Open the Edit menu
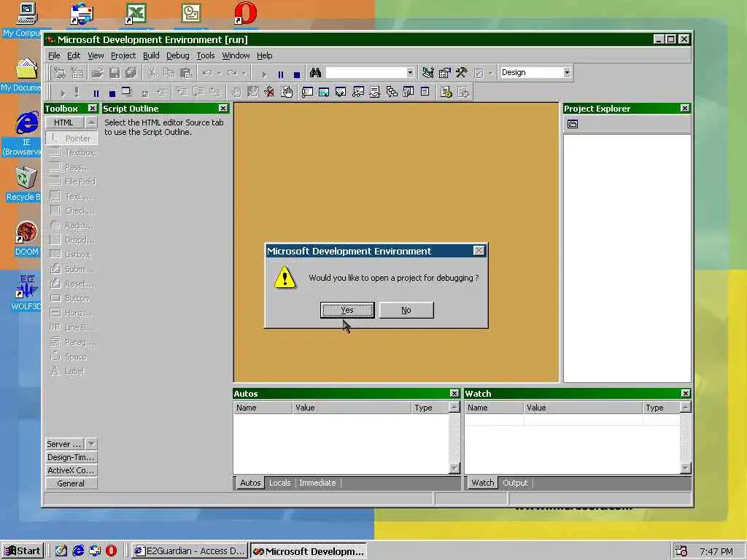The height and width of the screenshot is (560, 747). coord(74,55)
